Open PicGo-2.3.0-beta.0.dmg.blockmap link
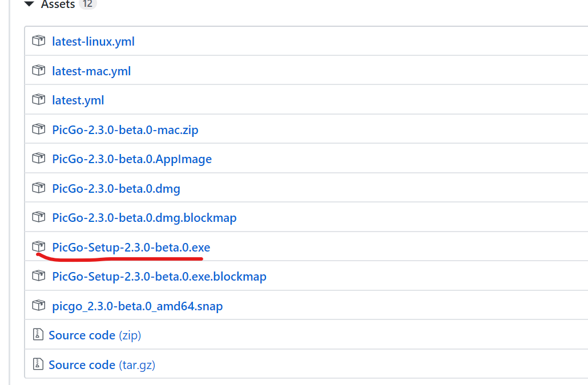Image resolution: width=588 pixels, height=385 pixels. tap(144, 217)
